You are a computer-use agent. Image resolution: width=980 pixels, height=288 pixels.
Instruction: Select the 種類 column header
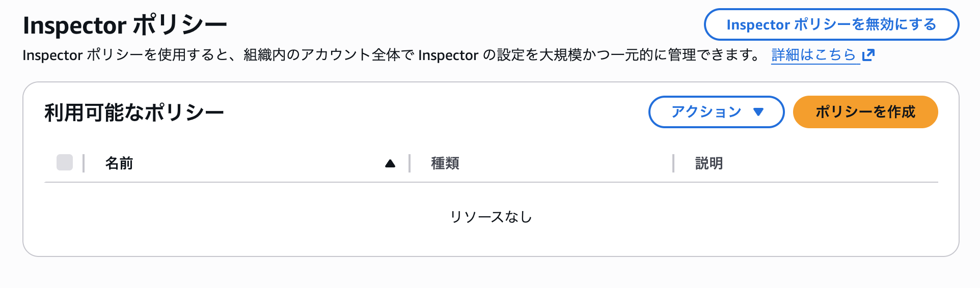click(x=445, y=163)
